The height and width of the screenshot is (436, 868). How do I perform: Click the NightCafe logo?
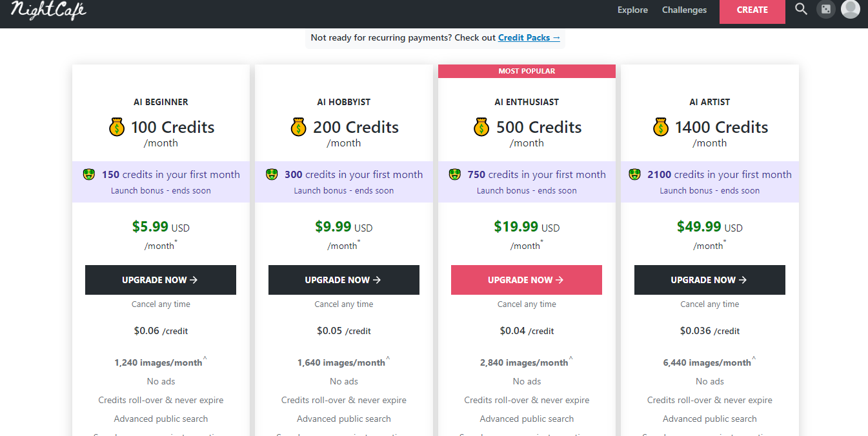pyautogui.click(x=48, y=10)
